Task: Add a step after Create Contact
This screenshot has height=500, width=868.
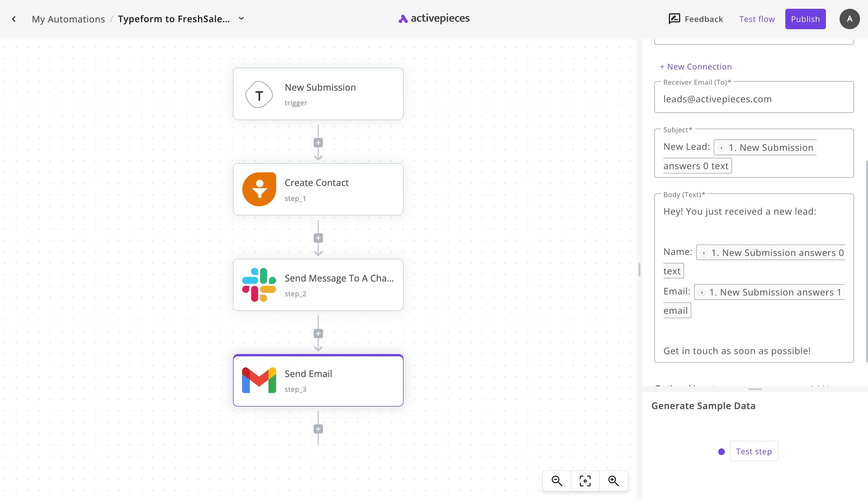Action: coord(318,238)
